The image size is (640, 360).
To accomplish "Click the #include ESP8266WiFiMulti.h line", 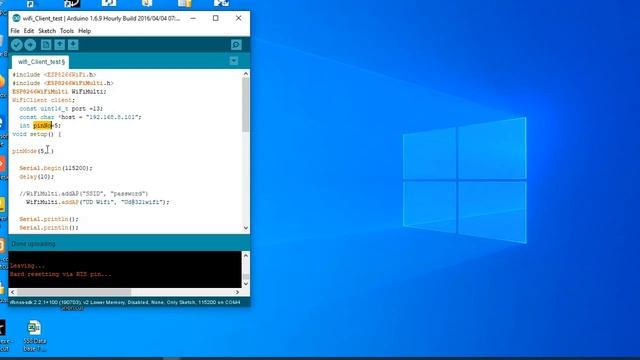I will click(x=63, y=83).
